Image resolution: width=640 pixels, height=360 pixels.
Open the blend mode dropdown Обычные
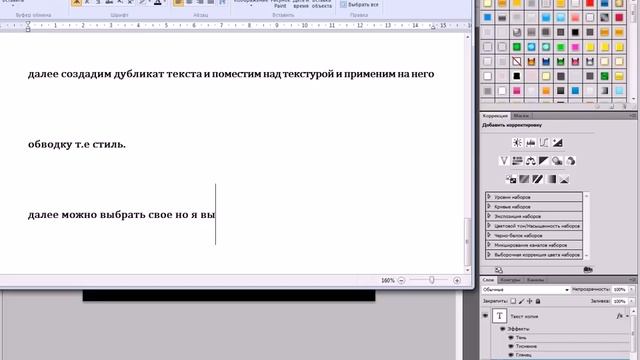pos(526,289)
